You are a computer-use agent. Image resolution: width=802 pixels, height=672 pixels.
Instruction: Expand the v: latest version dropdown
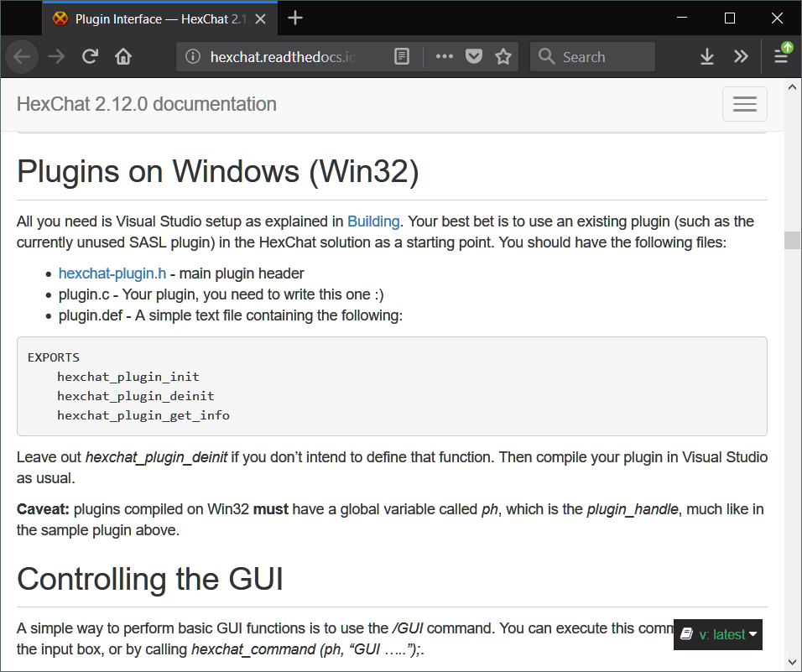tap(718, 634)
